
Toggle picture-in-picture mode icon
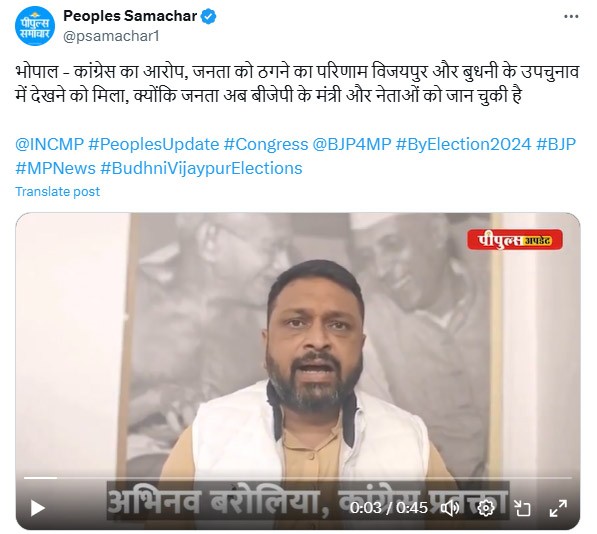click(x=522, y=508)
